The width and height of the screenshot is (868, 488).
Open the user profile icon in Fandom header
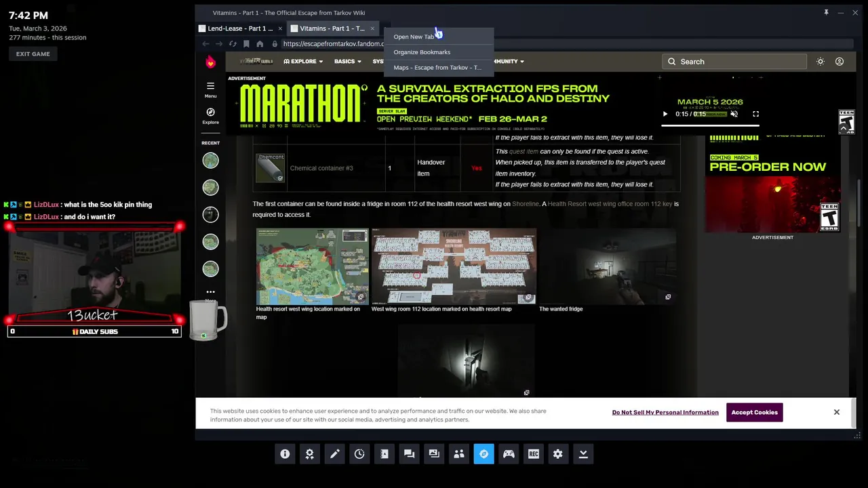[840, 62]
